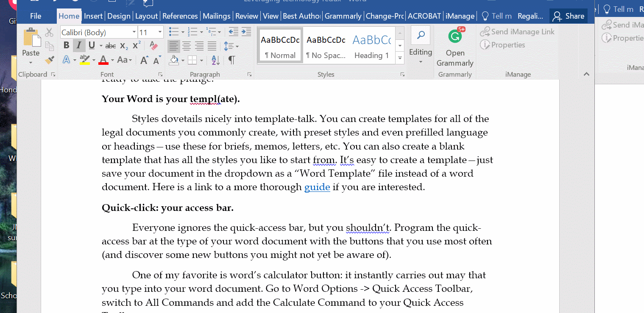644x313 pixels.
Task: Toggle Show/Hide paragraph marks
Action: tap(231, 60)
